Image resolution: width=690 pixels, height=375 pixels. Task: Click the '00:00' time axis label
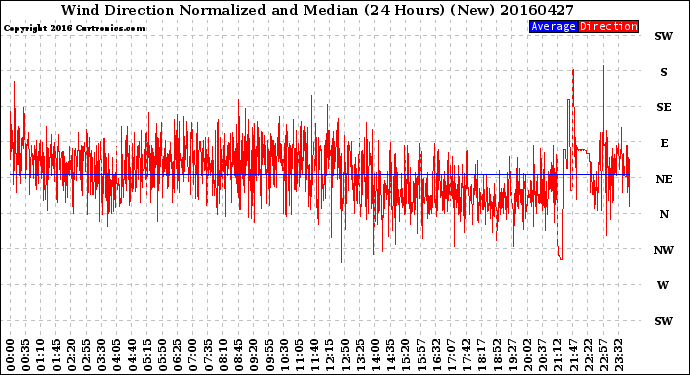tap(11, 355)
